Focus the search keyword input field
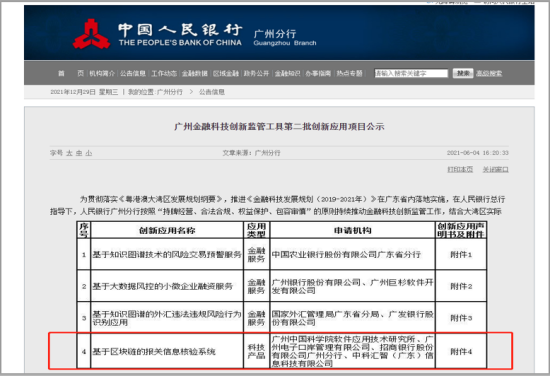 pyautogui.click(x=411, y=73)
